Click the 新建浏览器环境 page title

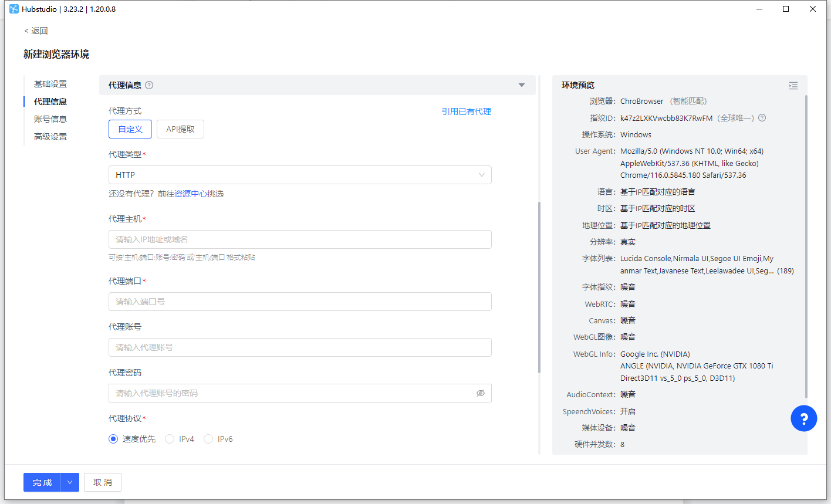click(x=56, y=54)
